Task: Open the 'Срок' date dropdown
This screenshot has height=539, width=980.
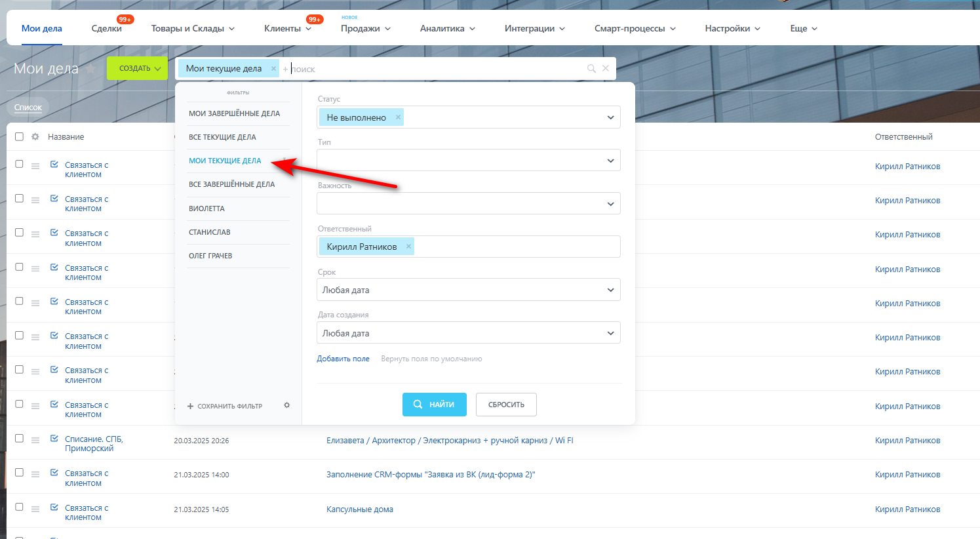Action: click(468, 290)
